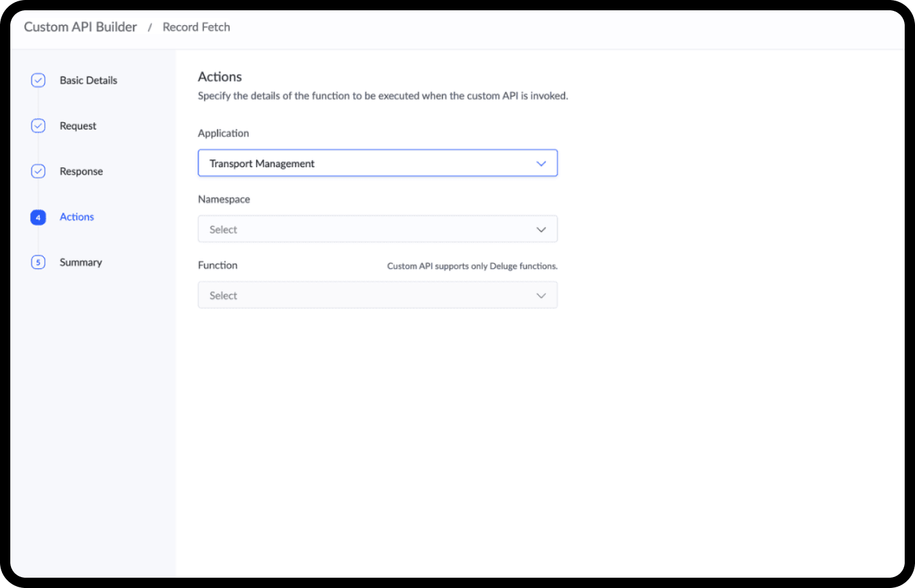915x588 pixels.
Task: Select the Actions step label
Action: [x=77, y=217]
